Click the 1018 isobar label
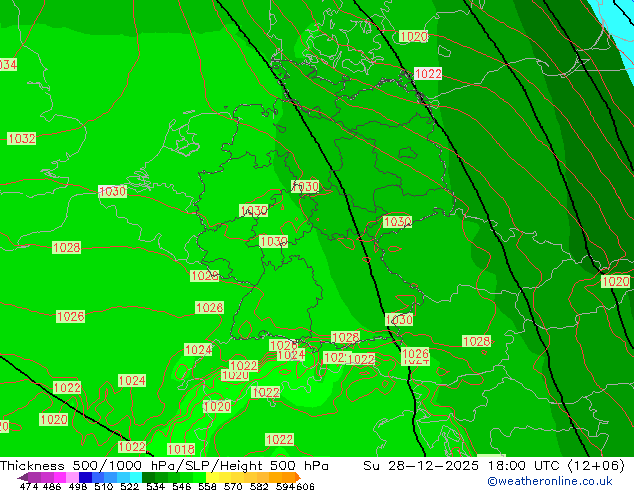 pyautogui.click(x=181, y=449)
